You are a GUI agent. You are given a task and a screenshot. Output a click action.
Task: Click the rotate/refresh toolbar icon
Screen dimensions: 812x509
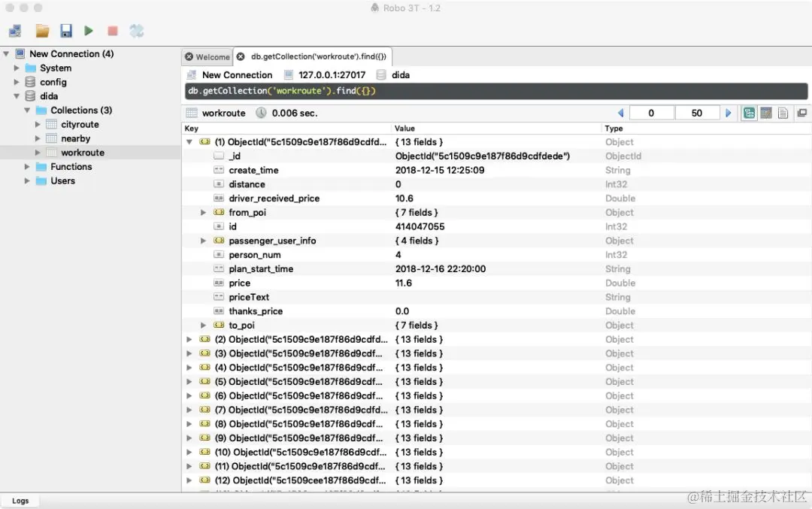pos(136,31)
